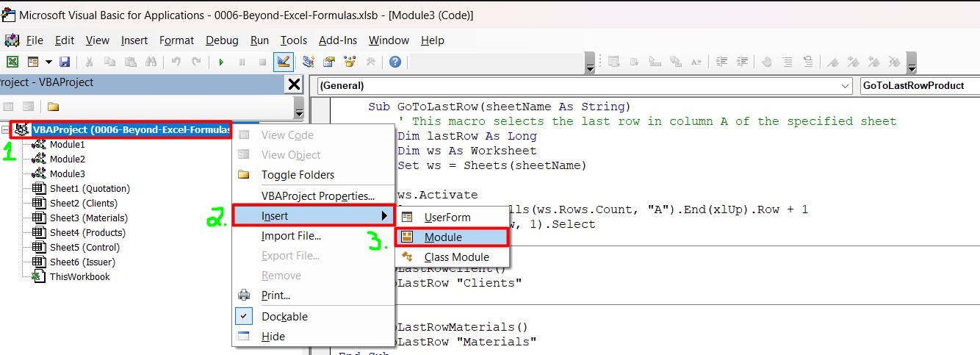The width and height of the screenshot is (980, 355).
Task: Open VBA Help with the question mark icon
Action: coord(395,62)
